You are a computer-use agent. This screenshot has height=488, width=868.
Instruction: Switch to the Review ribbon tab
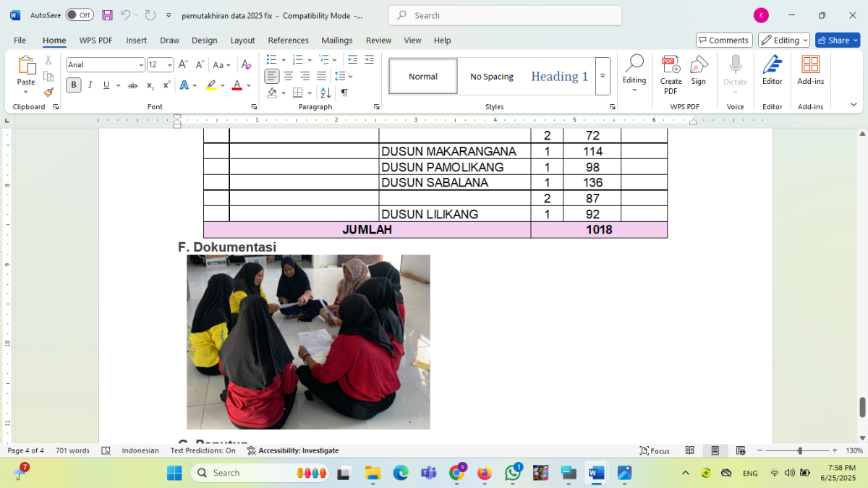pos(378,40)
